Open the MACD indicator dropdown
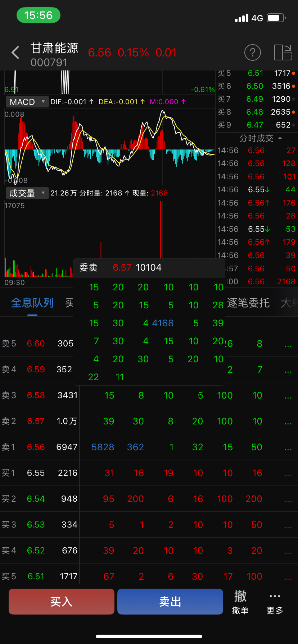 pyautogui.click(x=27, y=102)
